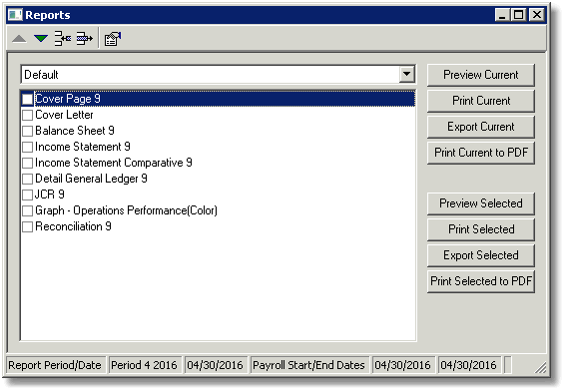Image resolution: width=565 pixels, height=392 pixels.
Task: Click the payroll start date 04/30/2016 cell
Action: click(x=403, y=365)
